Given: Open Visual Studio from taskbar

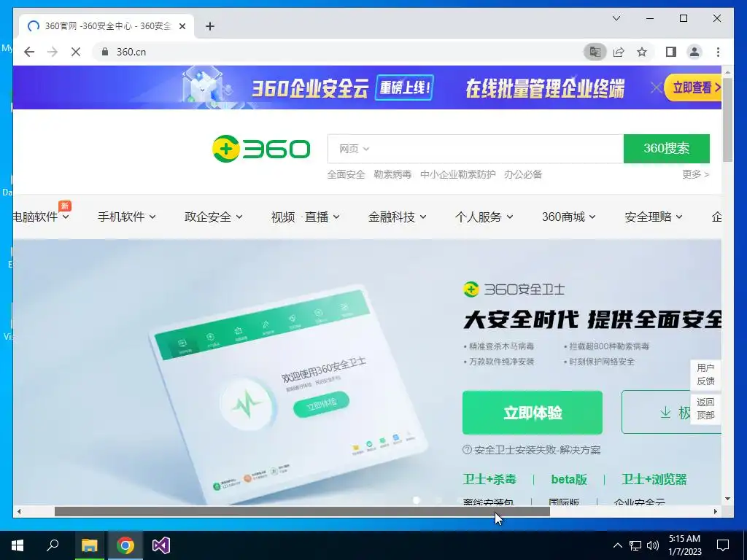Looking at the screenshot, I should [161, 545].
